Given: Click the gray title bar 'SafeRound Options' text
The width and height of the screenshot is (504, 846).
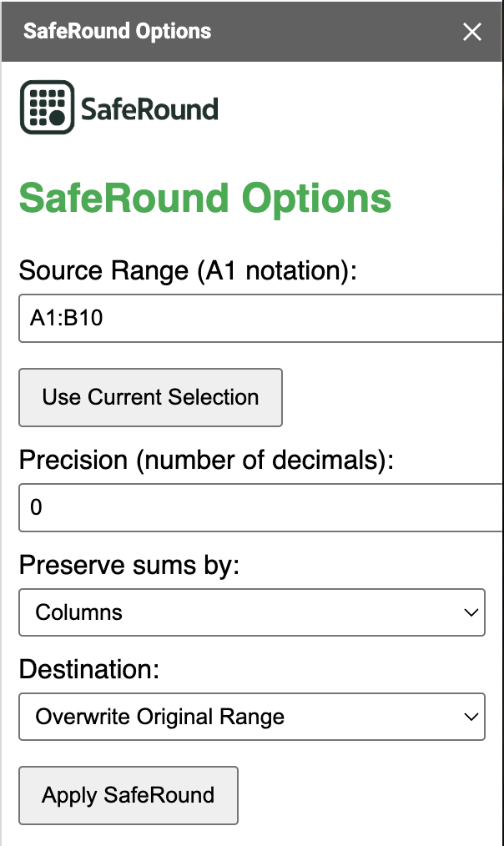Looking at the screenshot, I should coord(117,32).
